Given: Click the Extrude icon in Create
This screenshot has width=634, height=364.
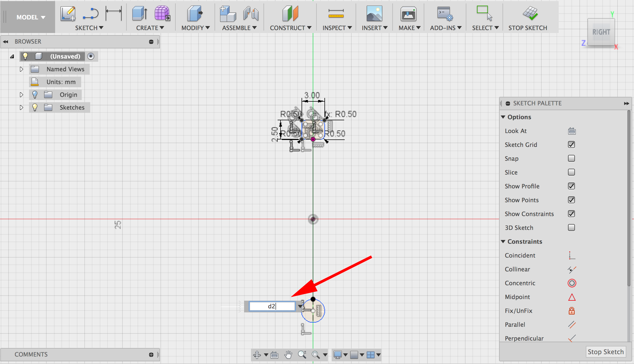Looking at the screenshot, I should (140, 14).
